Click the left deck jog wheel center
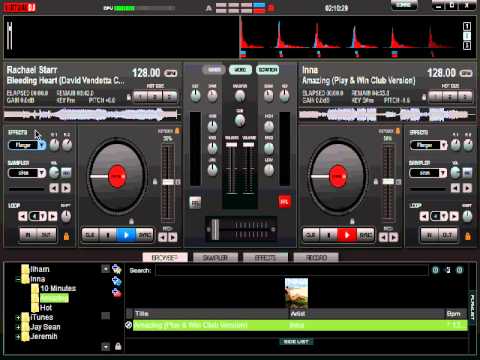 pyautogui.click(x=117, y=176)
